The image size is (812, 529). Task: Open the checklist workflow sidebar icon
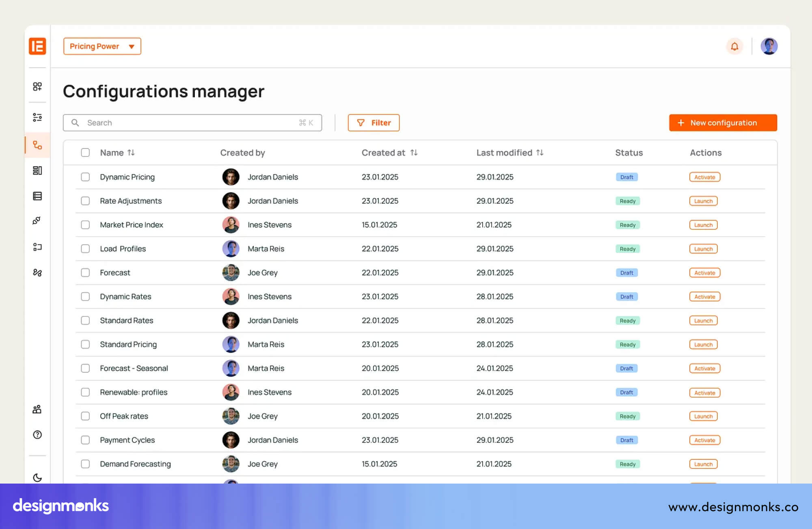(x=37, y=247)
